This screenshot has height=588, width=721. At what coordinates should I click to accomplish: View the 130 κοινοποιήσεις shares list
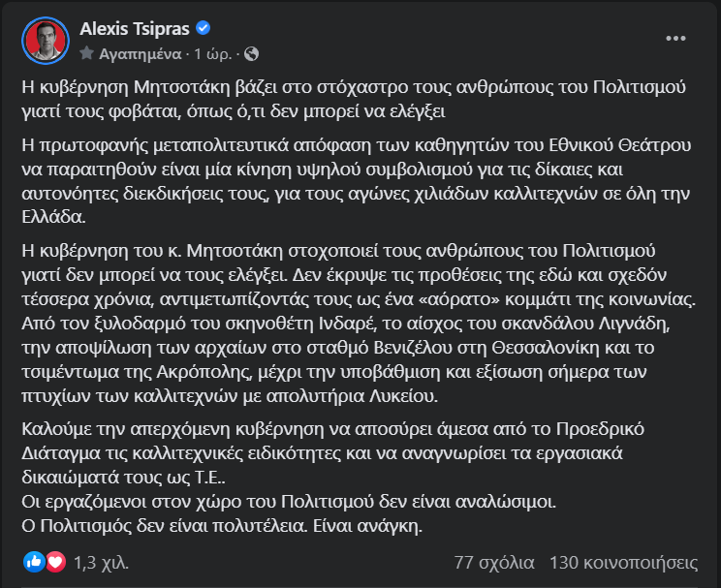coord(623,562)
